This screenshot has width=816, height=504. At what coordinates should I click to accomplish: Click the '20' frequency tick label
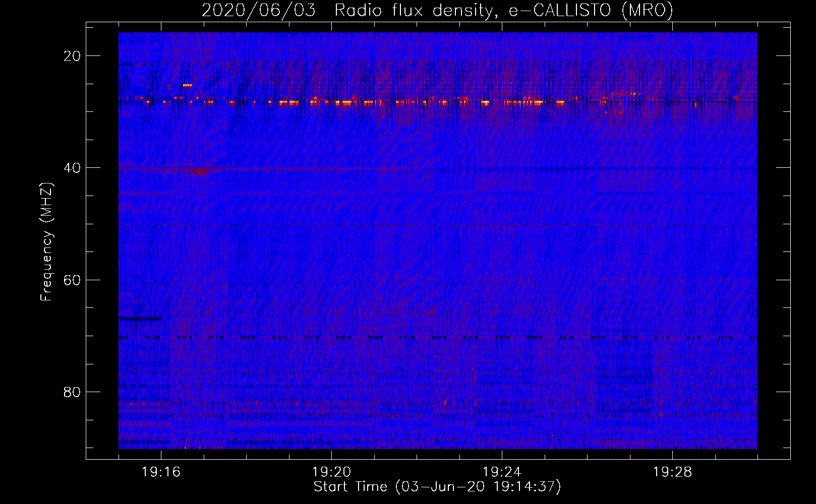(72, 56)
